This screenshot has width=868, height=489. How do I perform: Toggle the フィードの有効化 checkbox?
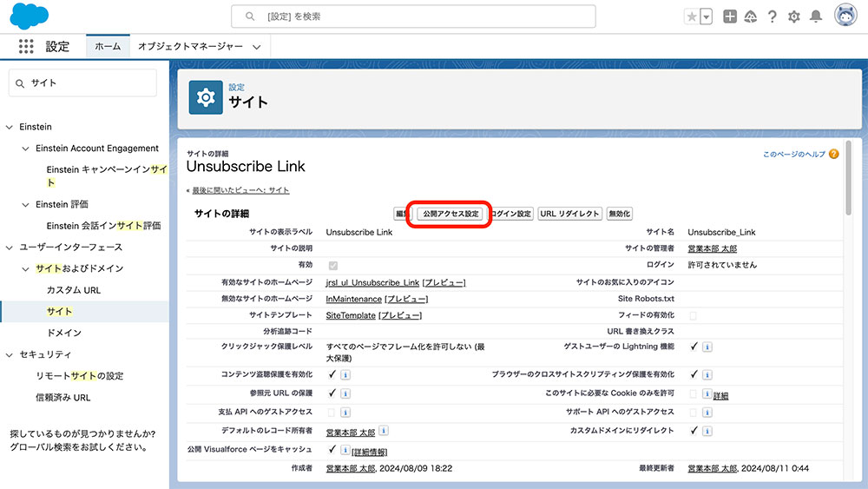click(x=693, y=315)
